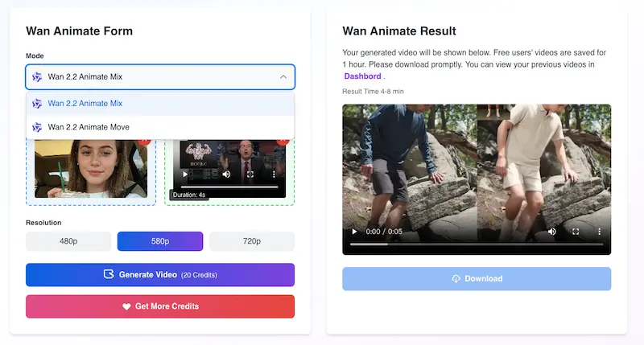
Task: Select 480p resolution
Action: [68, 241]
